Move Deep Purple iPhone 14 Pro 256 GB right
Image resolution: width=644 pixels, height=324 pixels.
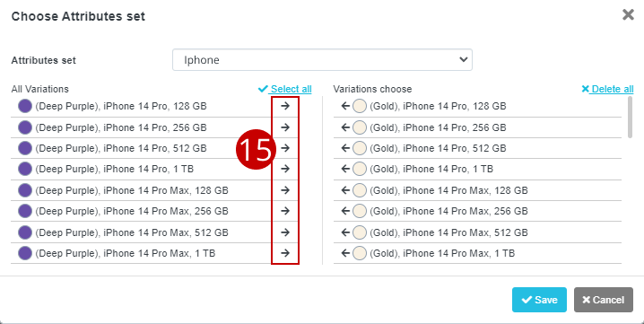285,127
